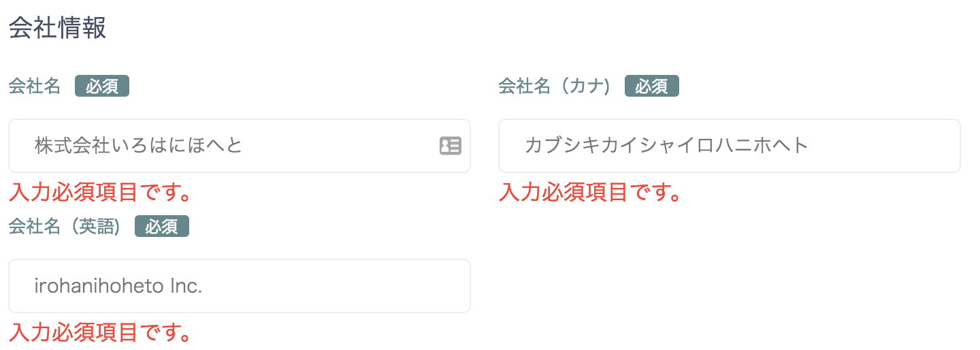Click the 会社名 field label
Viewport: 980px width, 350px height.
35,86
